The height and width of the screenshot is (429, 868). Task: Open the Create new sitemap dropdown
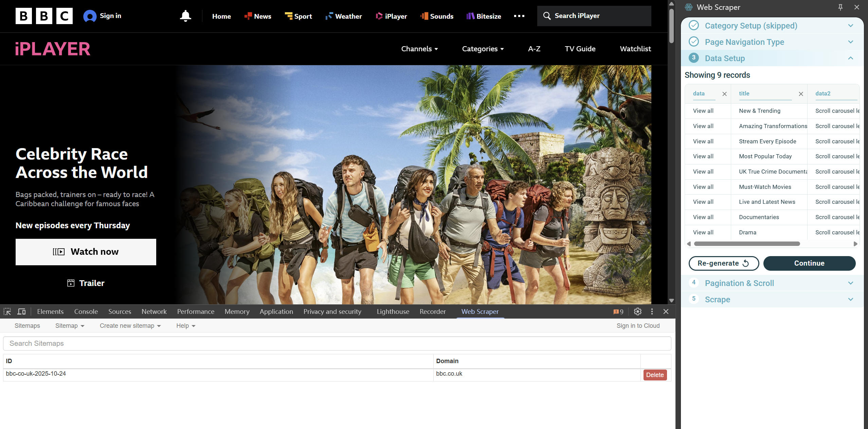click(130, 326)
